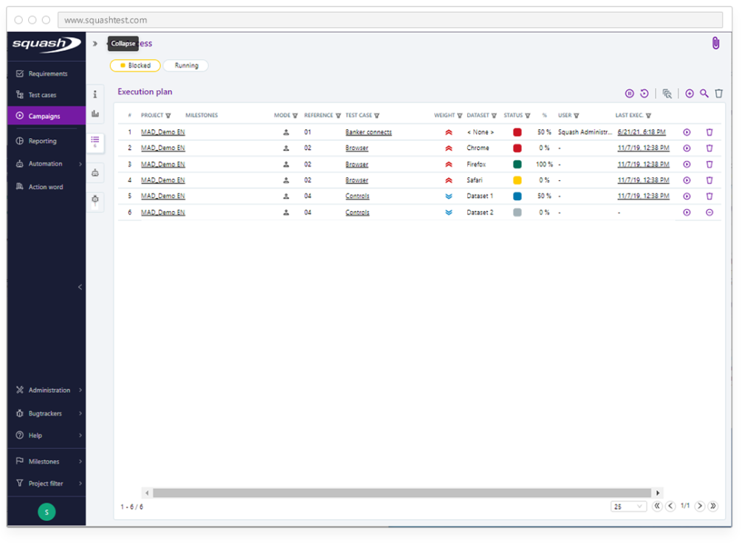
Task: Click the user avatar S icon
Action: (47, 512)
